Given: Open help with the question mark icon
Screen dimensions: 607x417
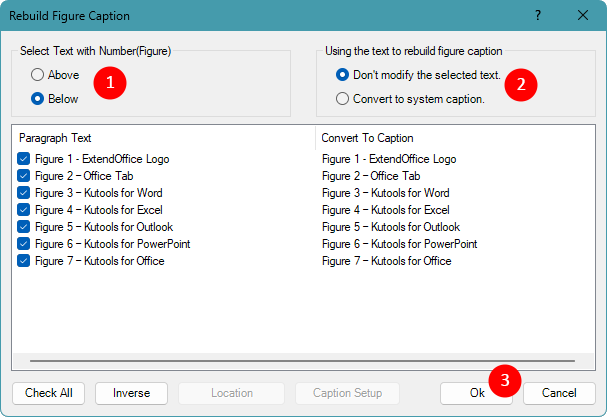Looking at the screenshot, I should coord(538,15).
